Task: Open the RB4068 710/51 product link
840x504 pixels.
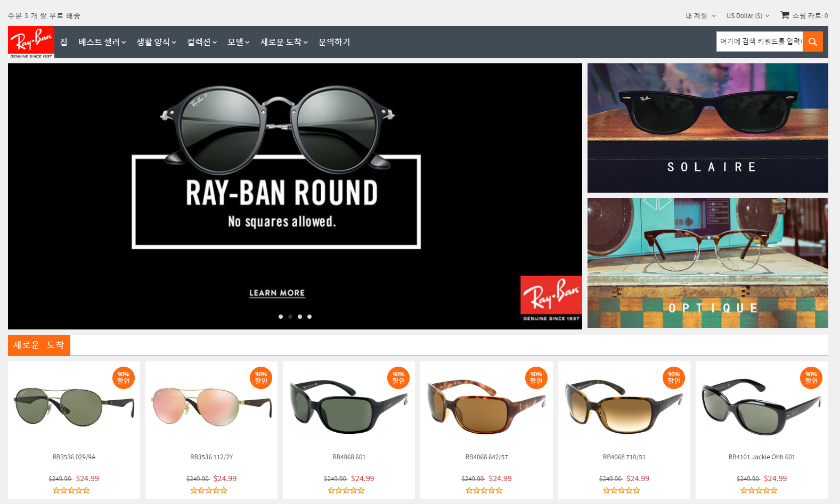Action: click(x=624, y=457)
